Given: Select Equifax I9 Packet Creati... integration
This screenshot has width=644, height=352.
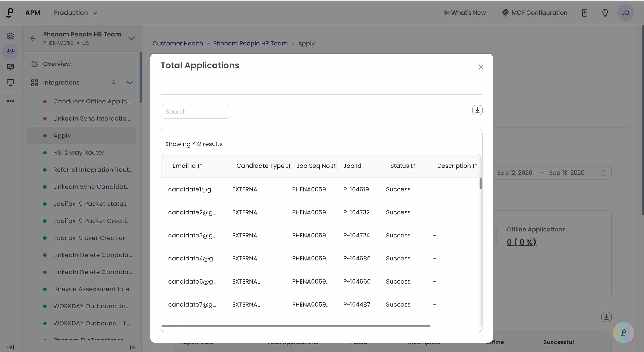Looking at the screenshot, I should pos(81,221).
